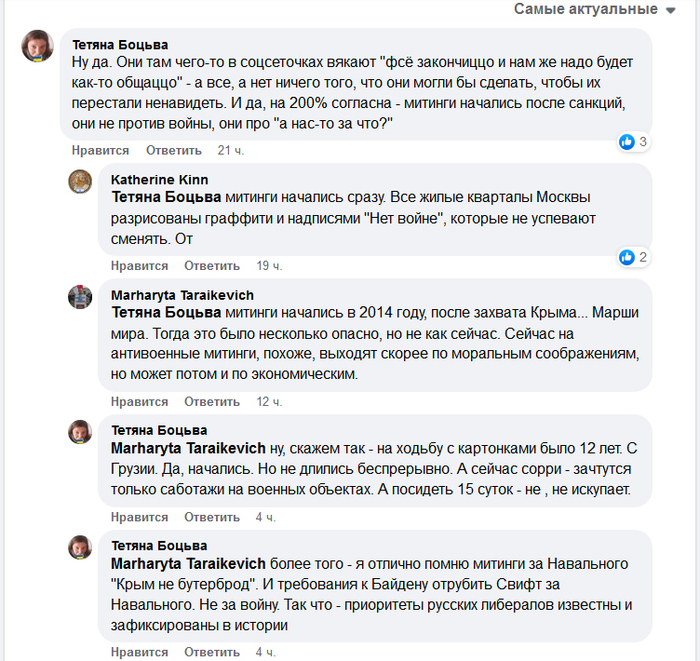This screenshot has width=700, height=661.
Task: Reply to Marharyta Taraikevich's comment
Action: pos(212,401)
